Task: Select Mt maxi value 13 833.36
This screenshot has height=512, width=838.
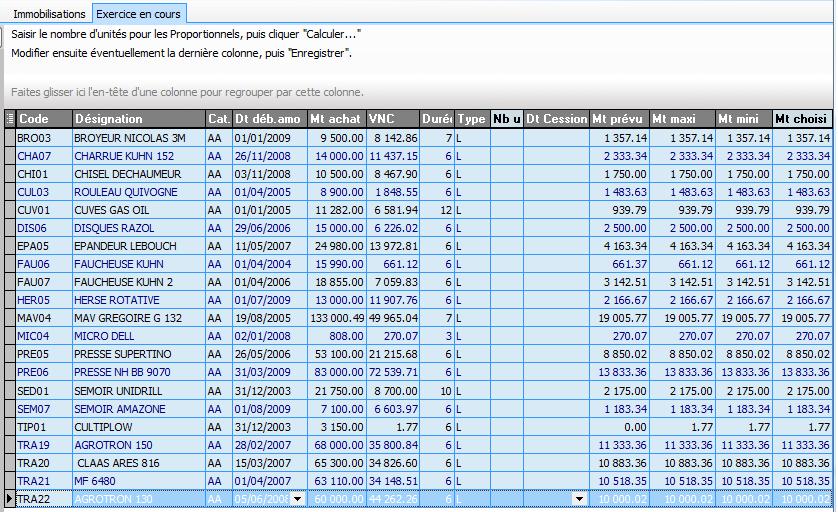Action: (682, 372)
